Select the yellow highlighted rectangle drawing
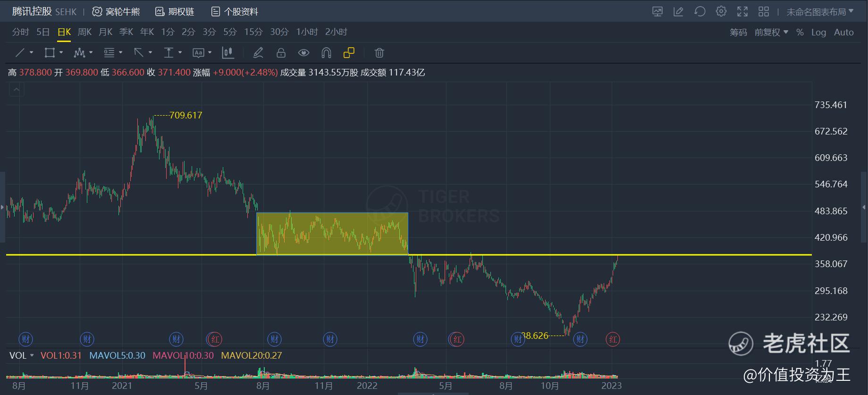Image resolution: width=868 pixels, height=395 pixels. pos(332,234)
